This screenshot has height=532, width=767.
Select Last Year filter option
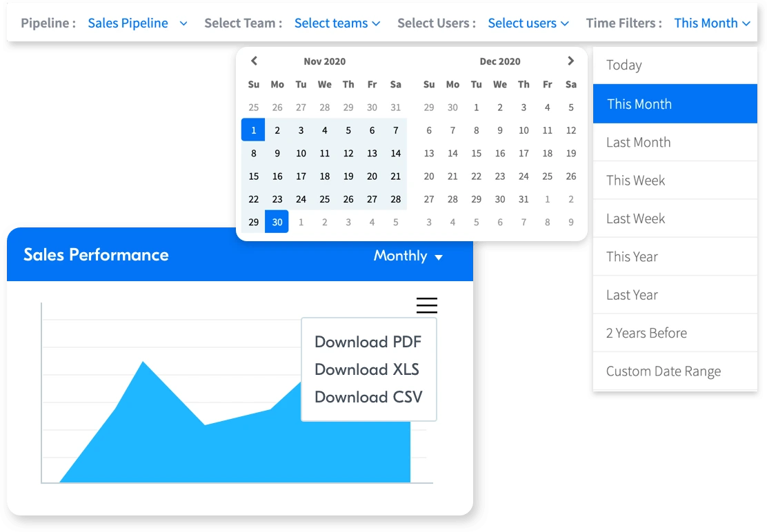tap(675, 294)
